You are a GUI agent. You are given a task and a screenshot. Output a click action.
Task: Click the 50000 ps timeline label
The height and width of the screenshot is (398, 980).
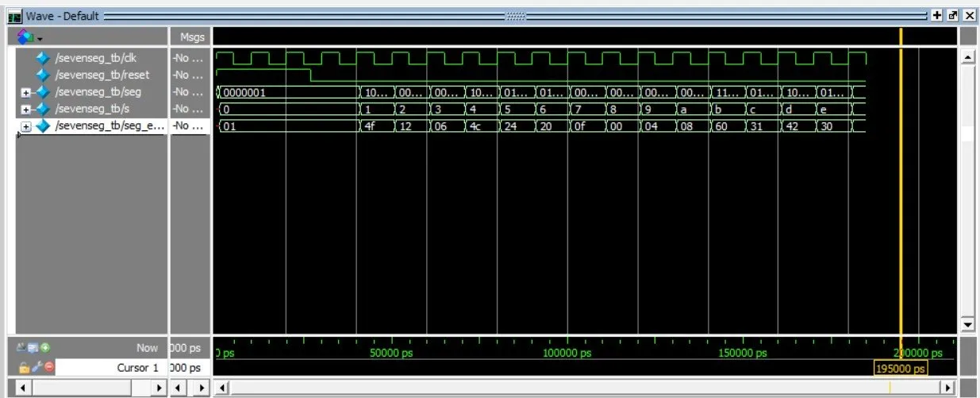[x=392, y=353]
